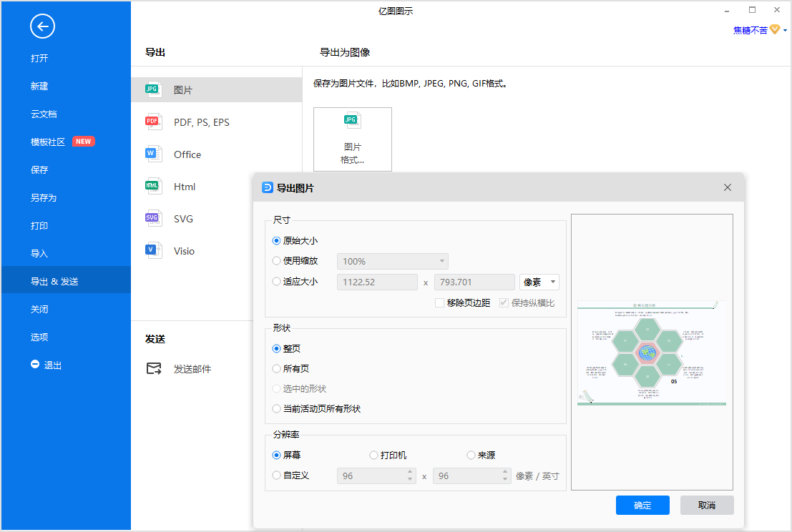The width and height of the screenshot is (792, 532).
Task: Click the NEW badge beside 模板社区
Action: tap(83, 142)
